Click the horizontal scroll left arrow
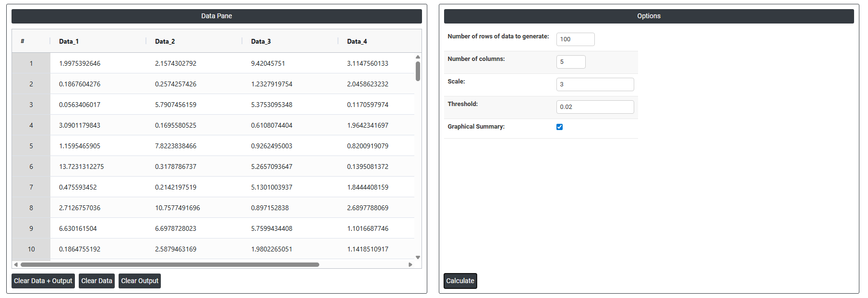This screenshot has width=868, height=298. click(x=16, y=264)
